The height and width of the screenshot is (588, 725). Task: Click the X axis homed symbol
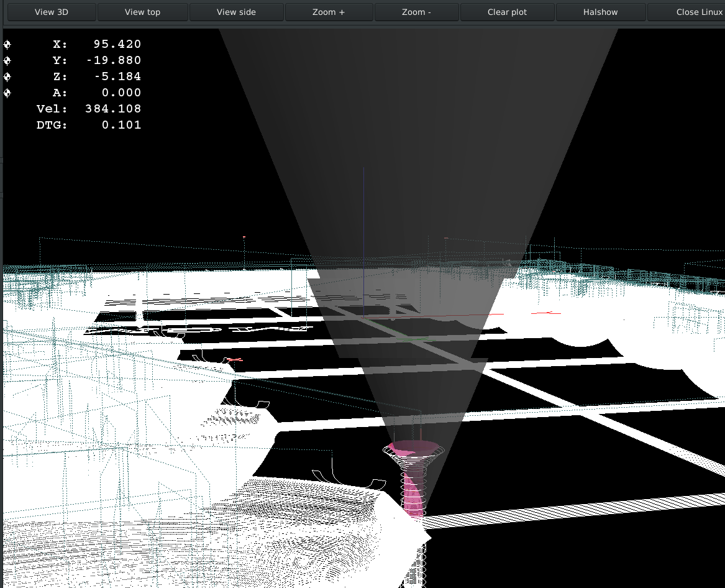(x=7, y=44)
